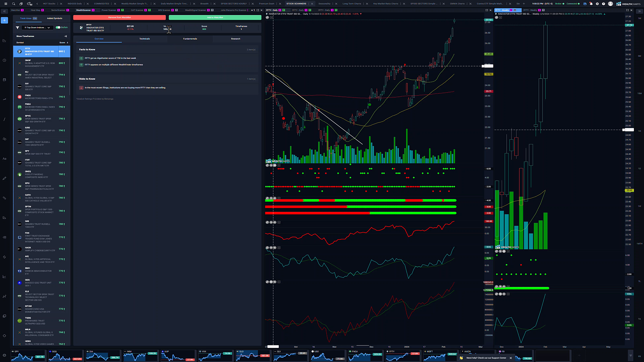Viewport: 644px width, 362px height.
Task: Select the text Aa tool in sidebar
Action: click(x=4, y=159)
